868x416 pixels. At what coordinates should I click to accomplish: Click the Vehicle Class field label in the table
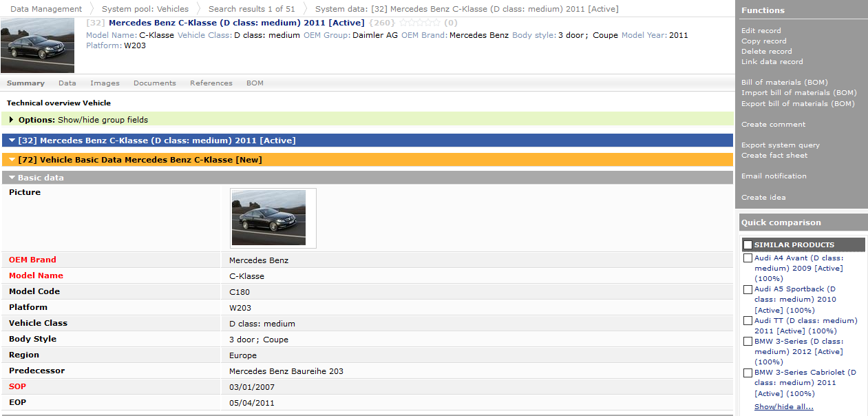[38, 324]
